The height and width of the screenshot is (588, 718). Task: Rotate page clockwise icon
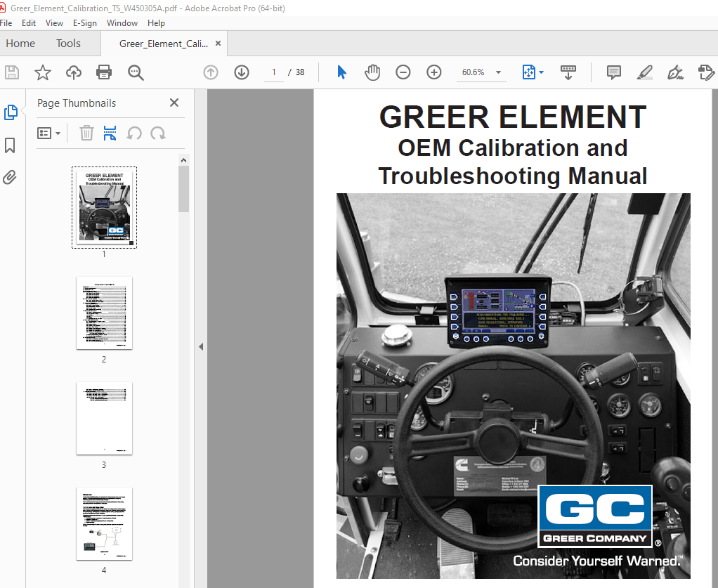(x=158, y=133)
